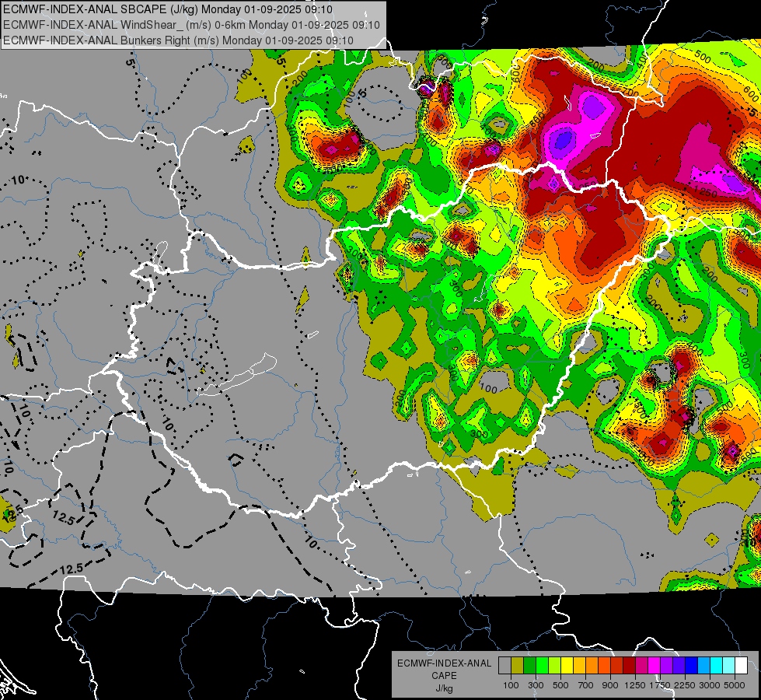This screenshot has height=700, width=761.
Task: Click the 100 tick label in legend
Action: tap(511, 685)
